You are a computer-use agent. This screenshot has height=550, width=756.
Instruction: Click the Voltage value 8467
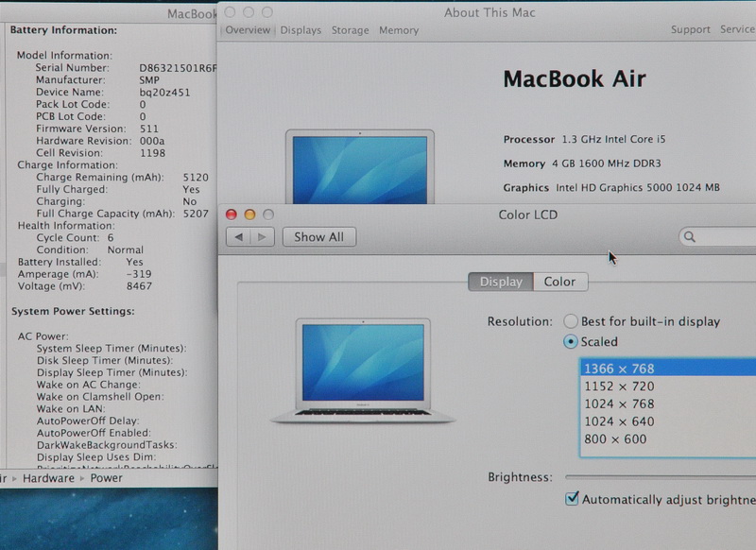pos(139,285)
